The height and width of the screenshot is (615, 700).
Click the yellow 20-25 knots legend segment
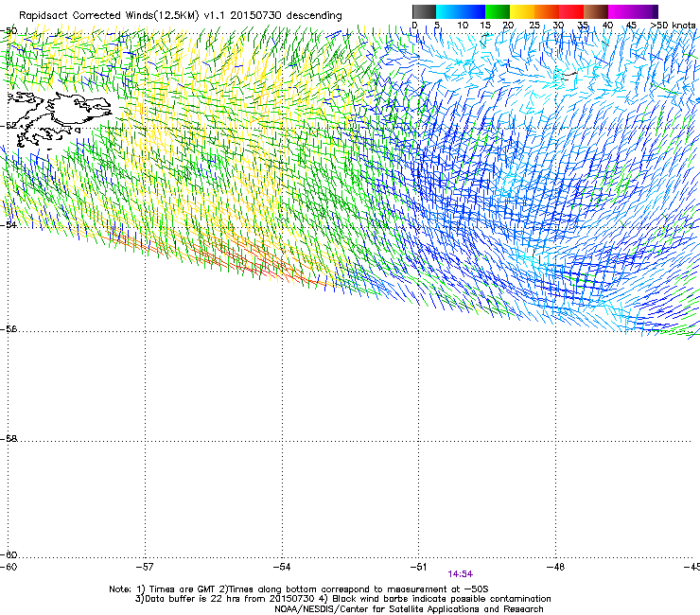522,11
